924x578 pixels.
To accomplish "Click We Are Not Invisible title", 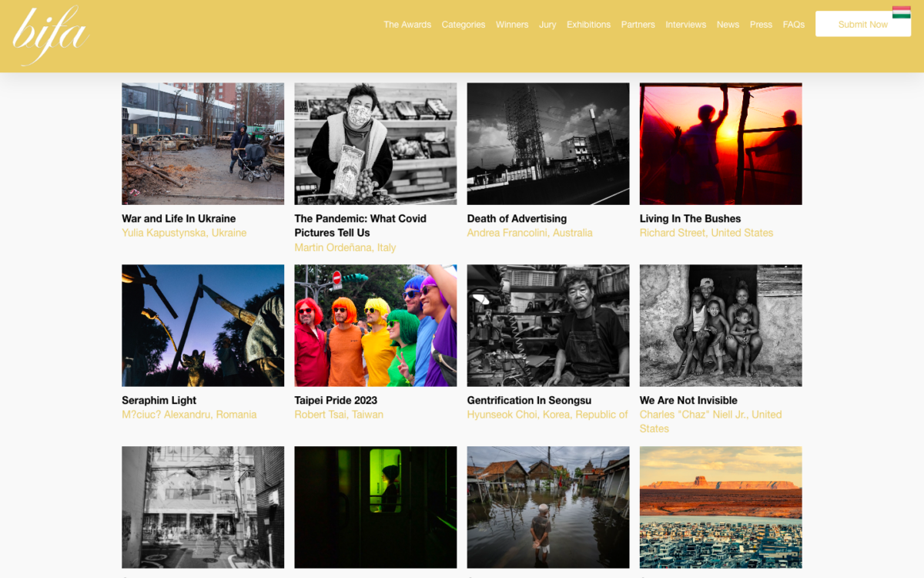I will [x=688, y=401].
